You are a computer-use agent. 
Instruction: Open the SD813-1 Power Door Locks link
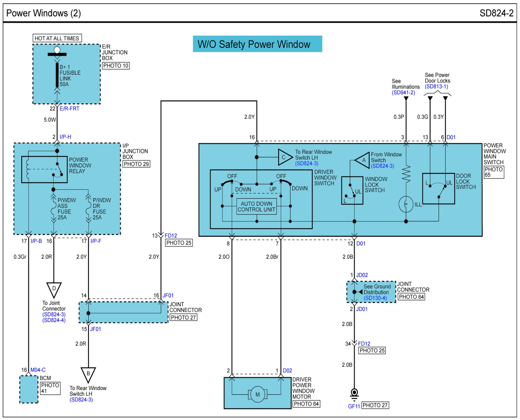pos(436,86)
